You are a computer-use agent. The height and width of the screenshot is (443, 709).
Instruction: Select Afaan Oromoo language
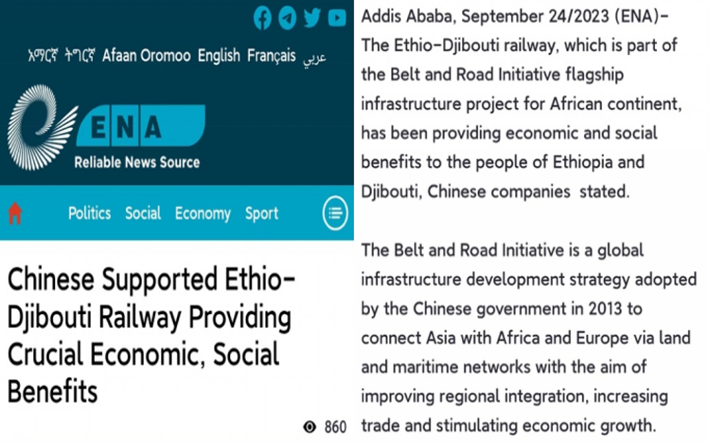(x=146, y=56)
